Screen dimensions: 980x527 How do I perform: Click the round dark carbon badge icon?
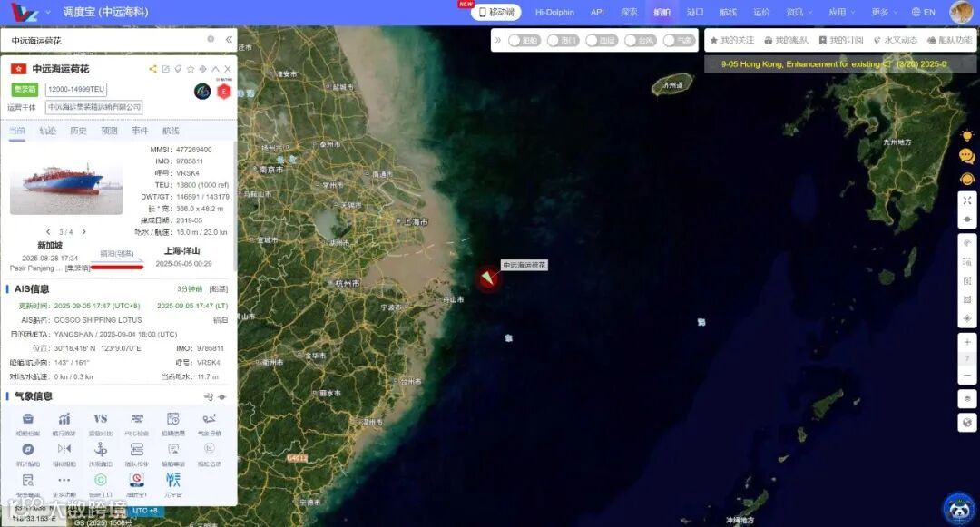(x=202, y=92)
